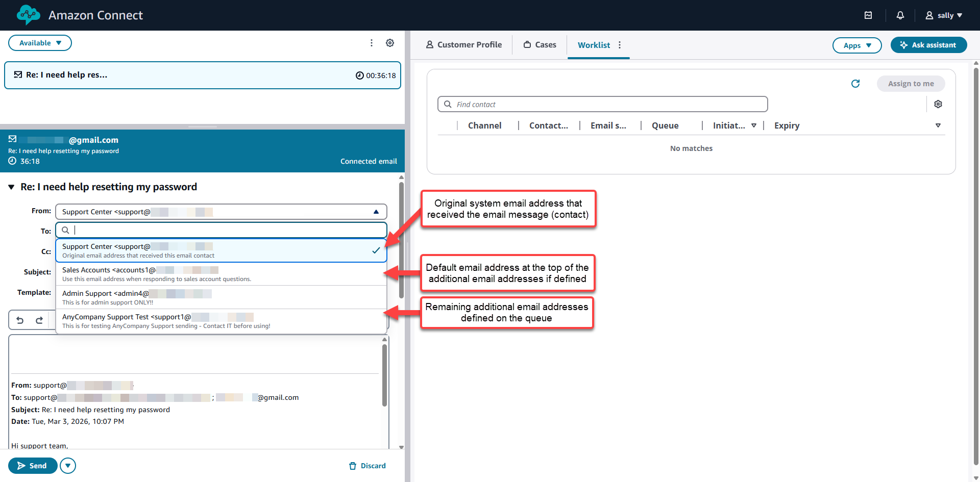Click the Send button

click(x=33, y=466)
